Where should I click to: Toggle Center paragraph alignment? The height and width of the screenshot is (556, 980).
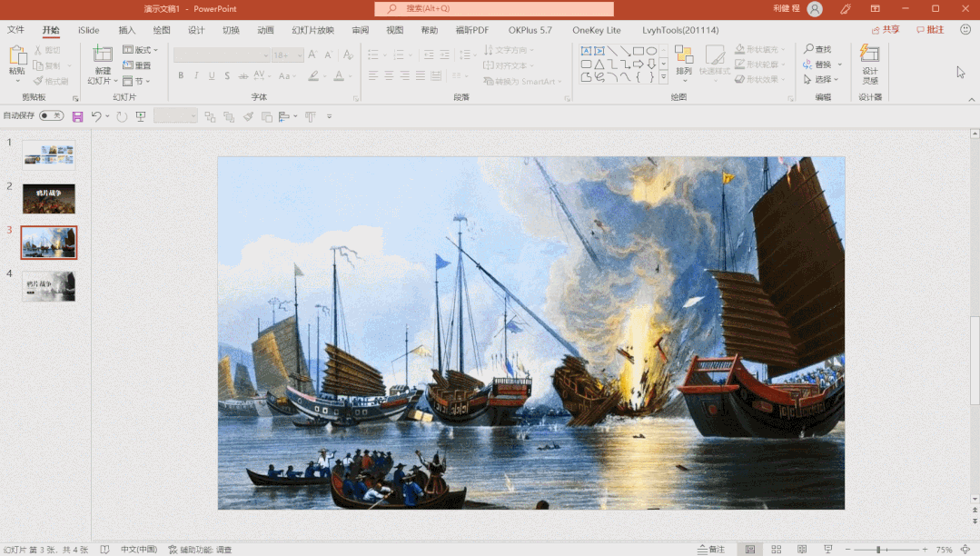click(389, 75)
